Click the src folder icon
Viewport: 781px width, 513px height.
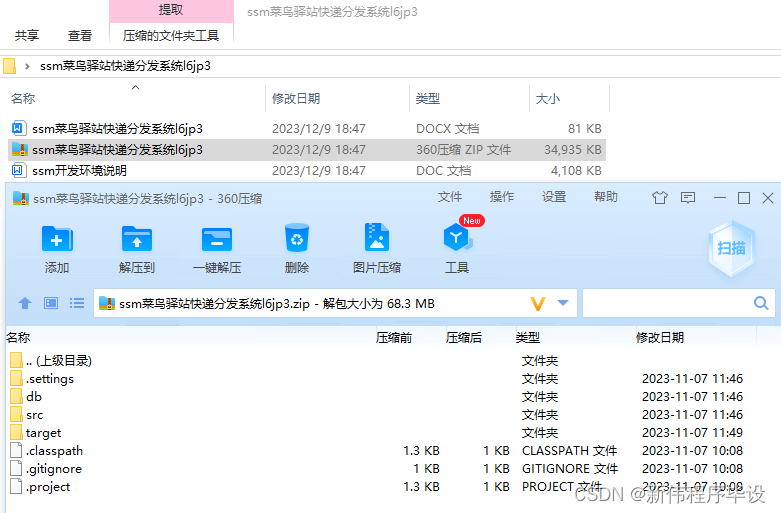16,414
